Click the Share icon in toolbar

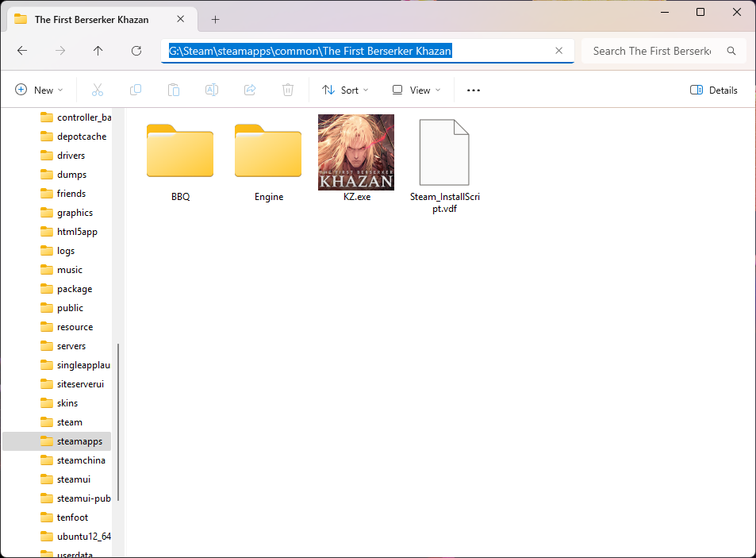click(x=250, y=90)
